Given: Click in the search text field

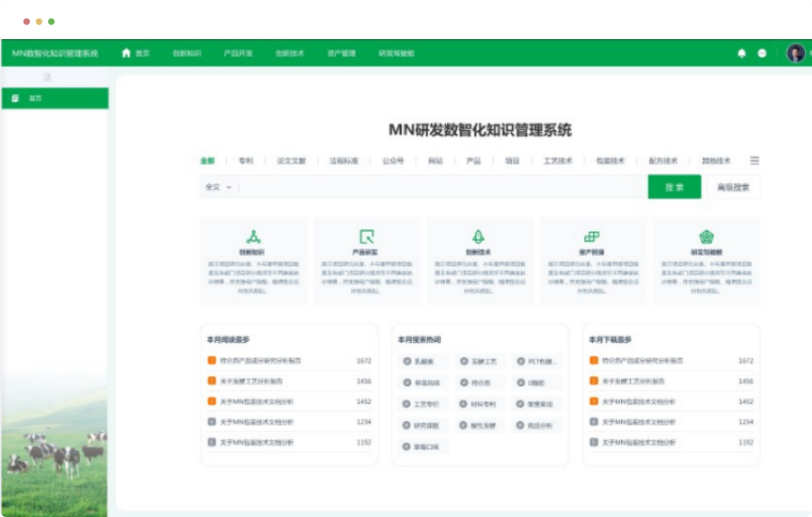Looking at the screenshot, I should (442, 188).
